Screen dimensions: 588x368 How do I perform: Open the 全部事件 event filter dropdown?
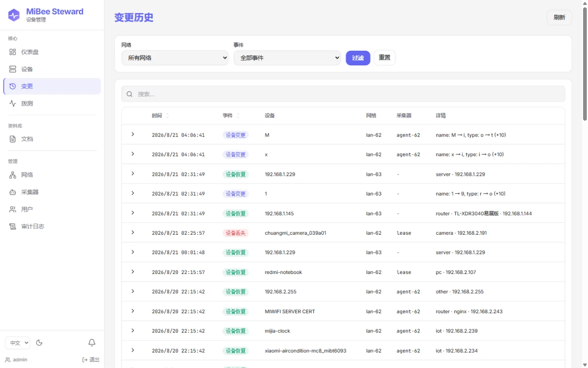[287, 58]
